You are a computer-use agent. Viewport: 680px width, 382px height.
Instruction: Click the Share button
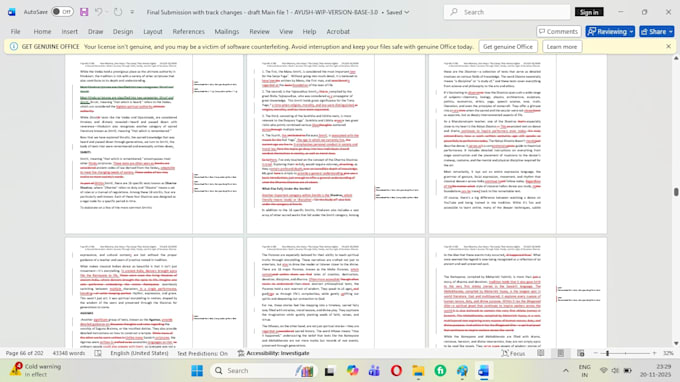657,32
